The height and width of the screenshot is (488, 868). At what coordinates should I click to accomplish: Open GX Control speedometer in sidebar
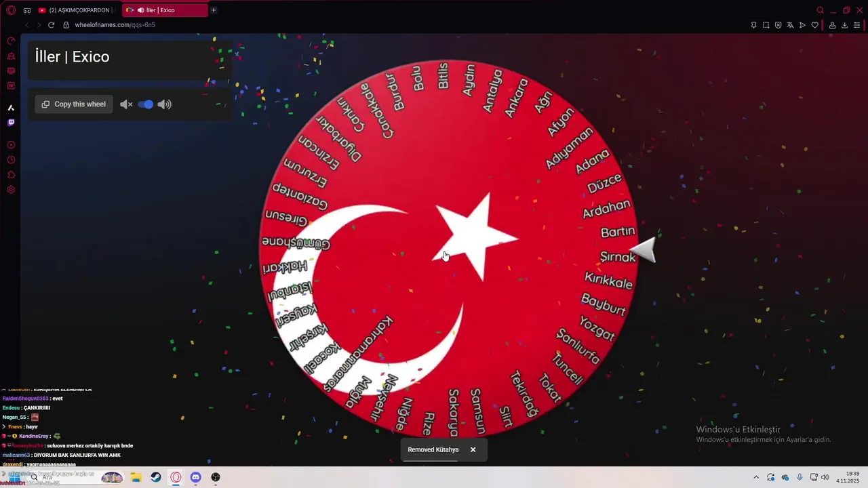tap(11, 41)
